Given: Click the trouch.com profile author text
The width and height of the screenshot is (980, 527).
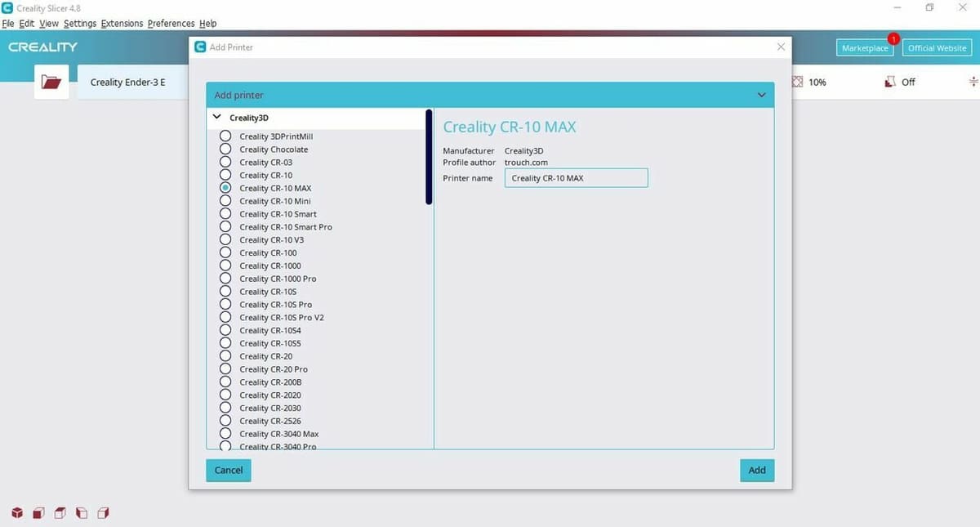Looking at the screenshot, I should click(x=526, y=163).
